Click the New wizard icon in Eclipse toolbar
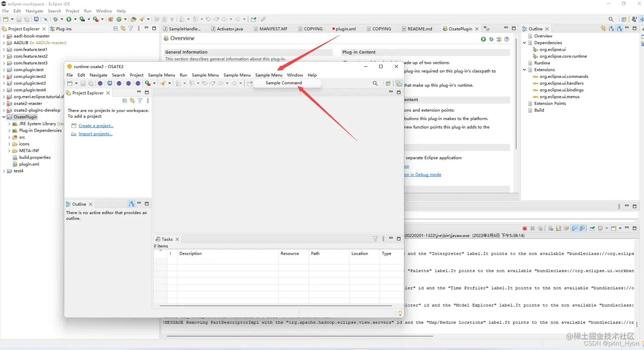The height and width of the screenshot is (350, 644). pyautogui.click(x=6, y=19)
